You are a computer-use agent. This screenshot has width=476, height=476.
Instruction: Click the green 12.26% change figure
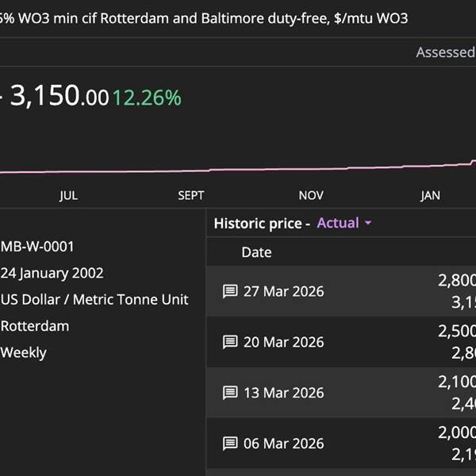pyautogui.click(x=147, y=98)
